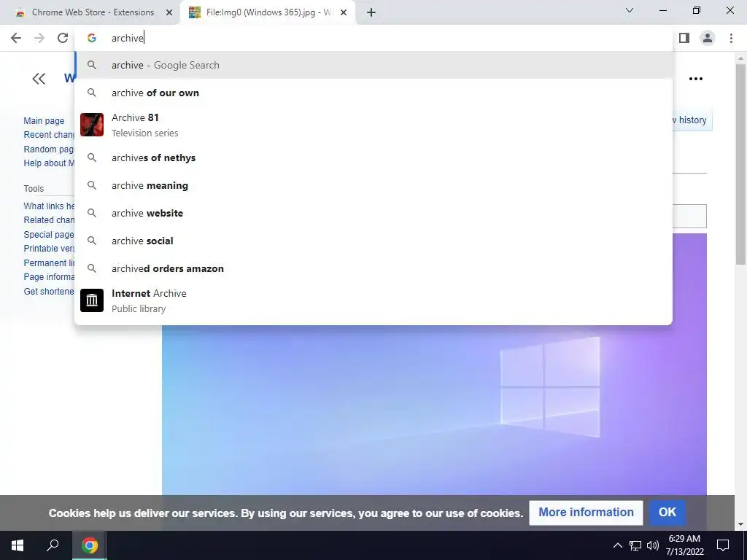The width and height of the screenshot is (747, 560).
Task: Select 'Archive 81' Television series suggestion
Action: coord(373,125)
